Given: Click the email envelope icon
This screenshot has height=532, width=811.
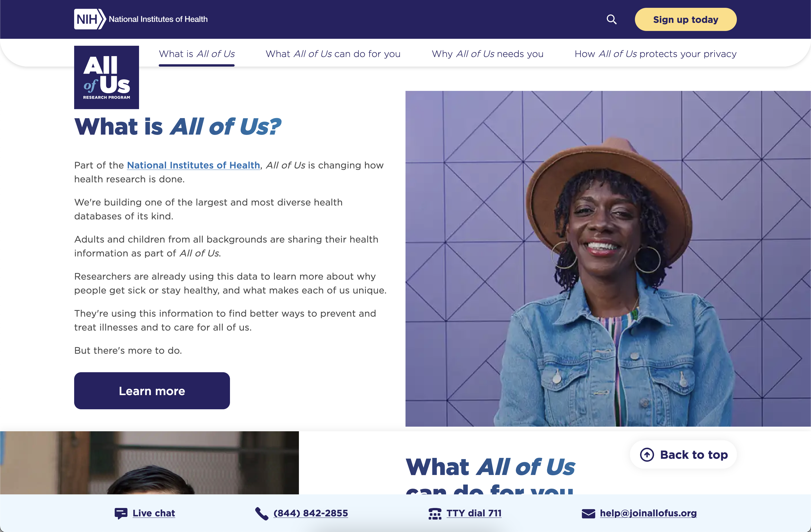Looking at the screenshot, I should click(x=588, y=513).
